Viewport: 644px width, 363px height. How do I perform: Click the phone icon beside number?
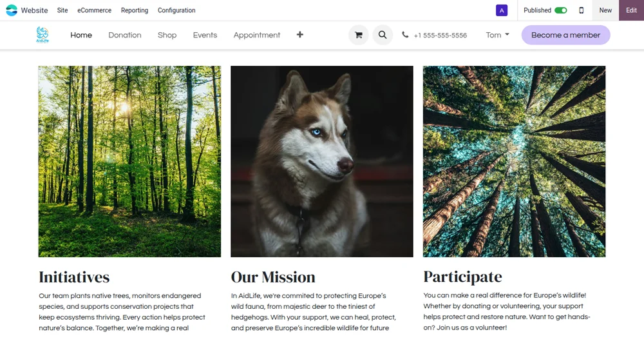click(x=405, y=35)
